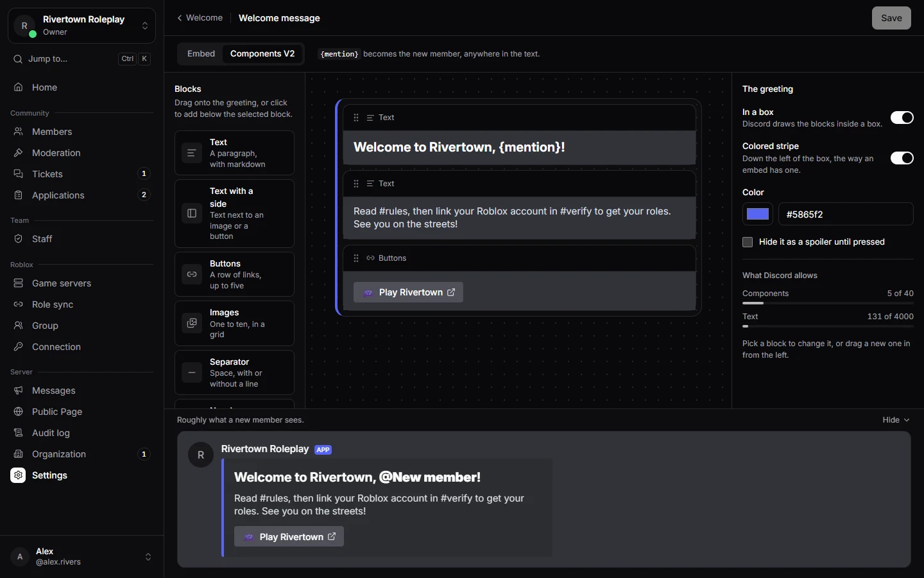Click the Organization building icon

click(19, 454)
